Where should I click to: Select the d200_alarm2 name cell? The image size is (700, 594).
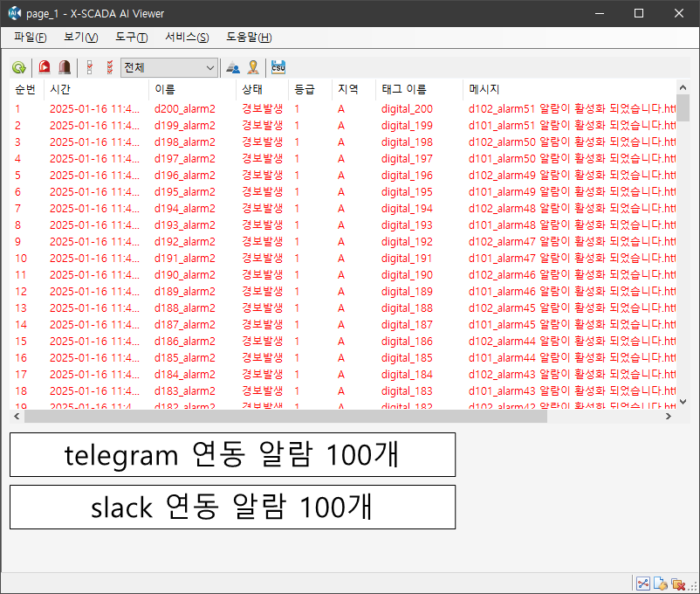(x=185, y=109)
